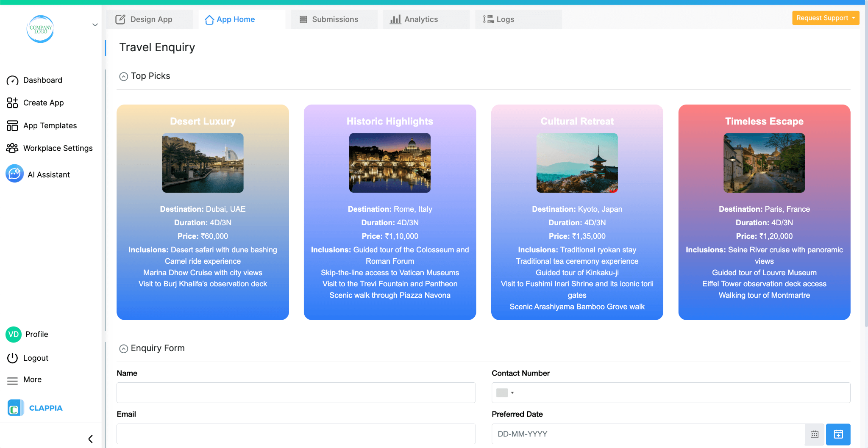Viewport: 868px width, 448px height.
Task: Click the blue add-date calendar button
Action: coord(838,434)
